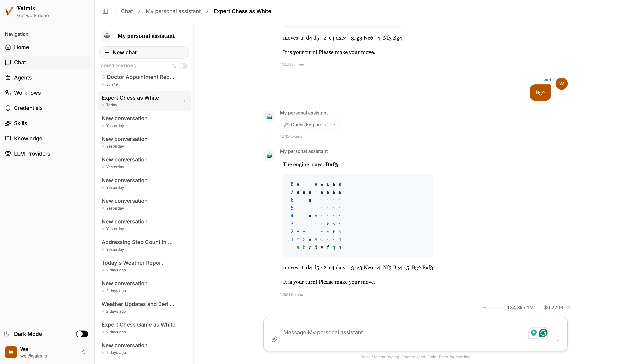The image size is (633, 364).
Task: Toggle the Conversations workflow switch
Action: click(183, 66)
